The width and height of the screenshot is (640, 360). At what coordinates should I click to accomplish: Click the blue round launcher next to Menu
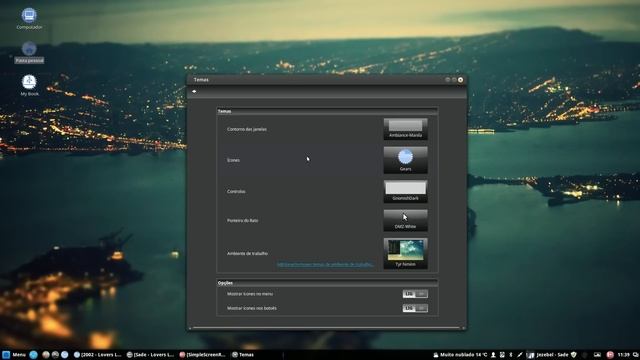pyautogui.click(x=33, y=355)
